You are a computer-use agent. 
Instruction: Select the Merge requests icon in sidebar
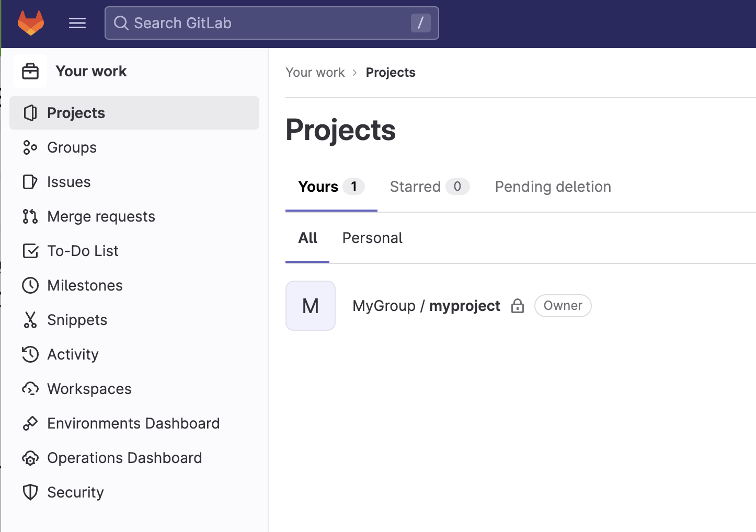click(30, 216)
